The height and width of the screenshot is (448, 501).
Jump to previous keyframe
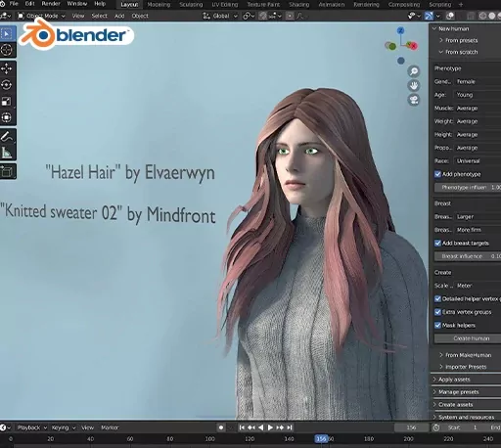point(251,427)
